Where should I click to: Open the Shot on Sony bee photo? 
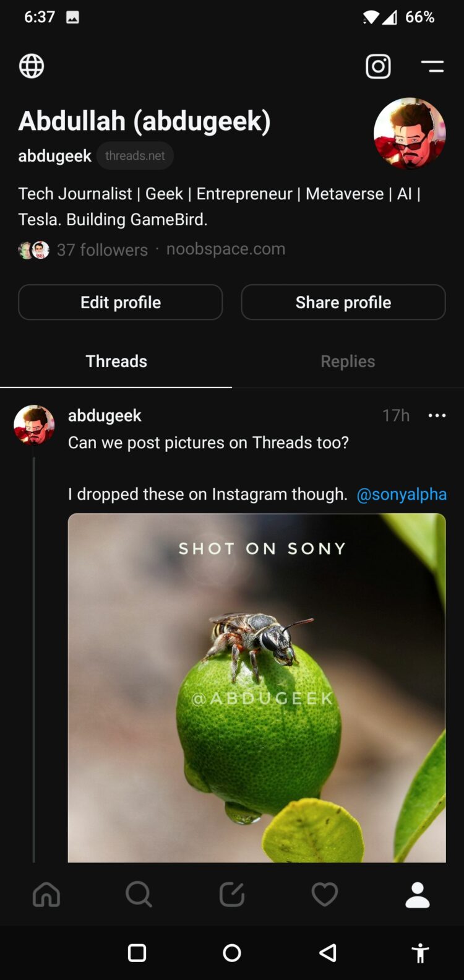pyautogui.click(x=257, y=687)
